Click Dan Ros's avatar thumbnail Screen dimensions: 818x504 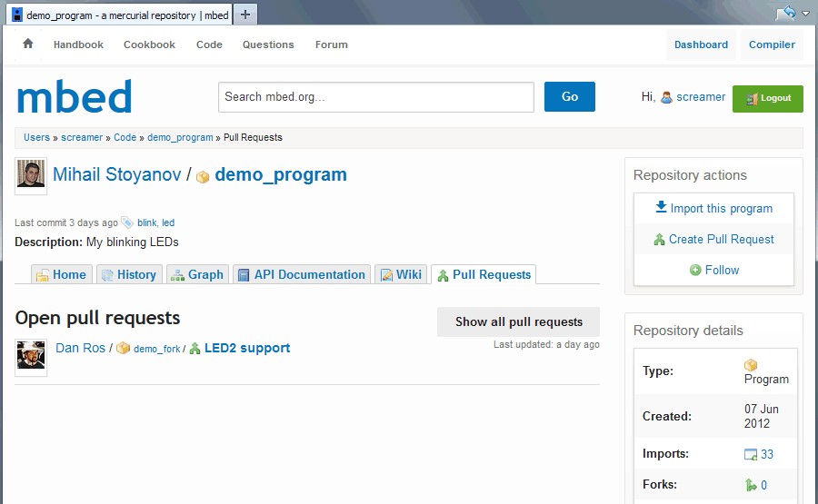(31, 356)
